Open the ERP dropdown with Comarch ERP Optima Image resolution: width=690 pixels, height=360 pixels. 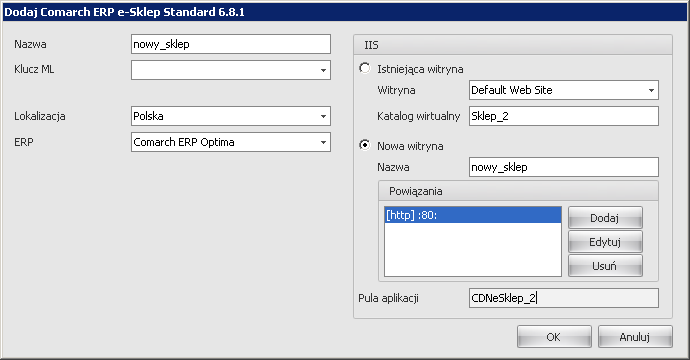pos(231,142)
